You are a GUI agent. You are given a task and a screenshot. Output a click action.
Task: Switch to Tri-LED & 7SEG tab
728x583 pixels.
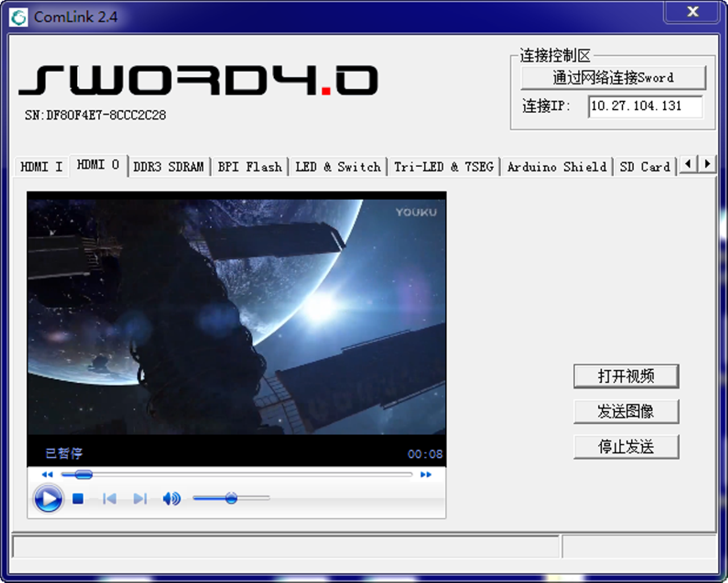(x=444, y=167)
